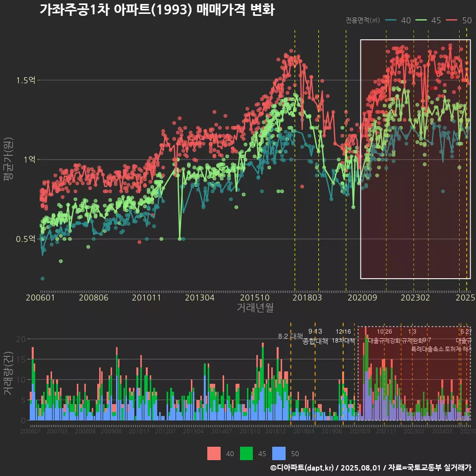
Task: Click the salmon 40 swatch in volume legend
Action: click(214, 453)
